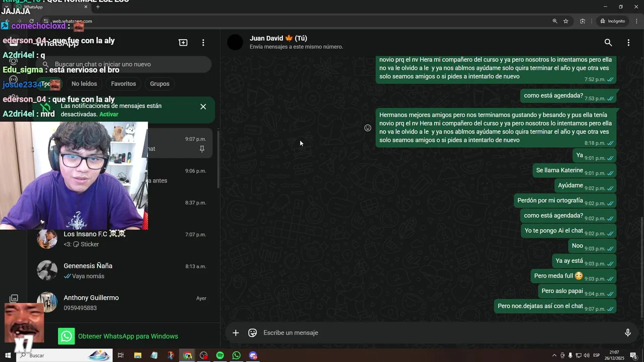This screenshot has width=644, height=362.
Task: Click the 'Yo te pongo Ai el chat' message
Action: pos(569,231)
